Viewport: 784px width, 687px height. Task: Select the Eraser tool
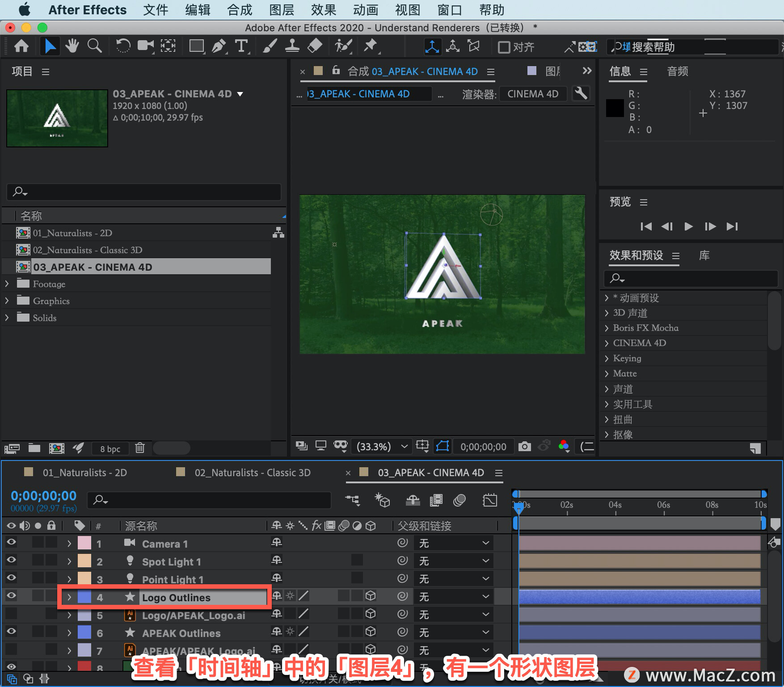point(315,46)
